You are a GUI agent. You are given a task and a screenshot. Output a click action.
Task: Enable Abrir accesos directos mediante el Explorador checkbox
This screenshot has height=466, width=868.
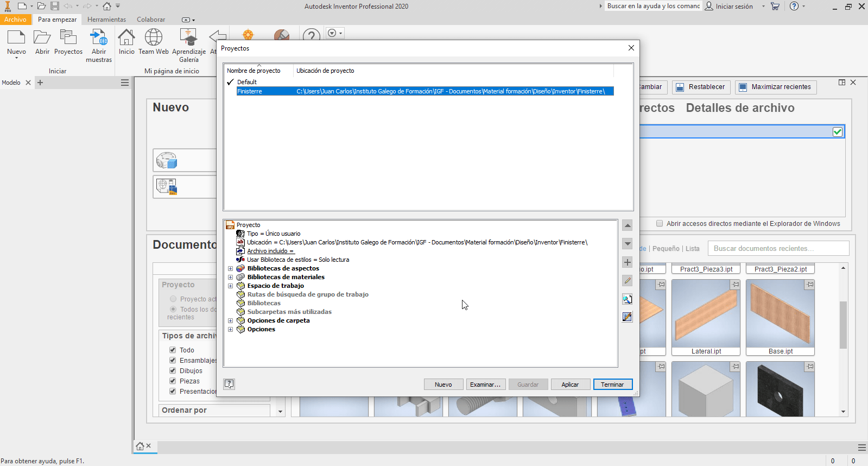(x=660, y=223)
